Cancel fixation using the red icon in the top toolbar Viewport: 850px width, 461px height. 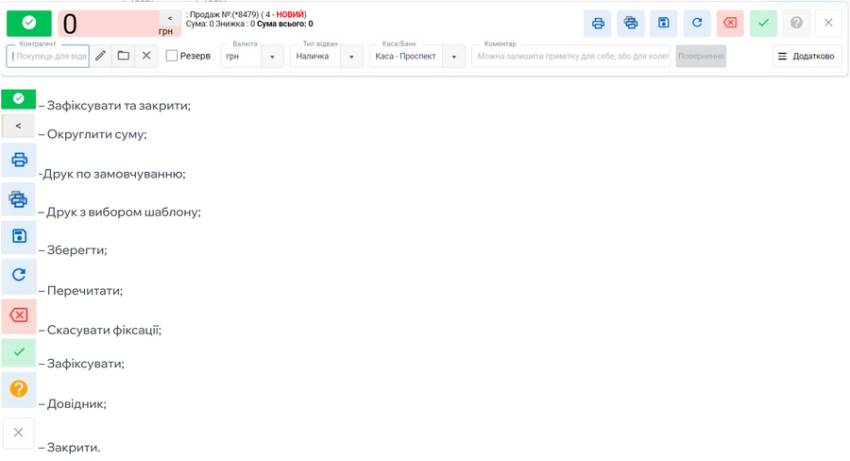tap(731, 23)
